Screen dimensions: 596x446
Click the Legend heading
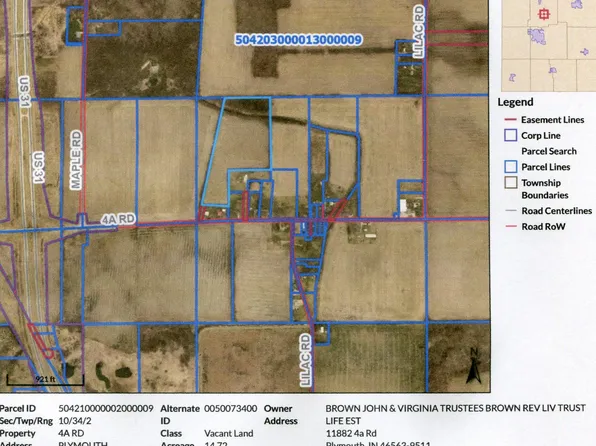tap(515, 102)
